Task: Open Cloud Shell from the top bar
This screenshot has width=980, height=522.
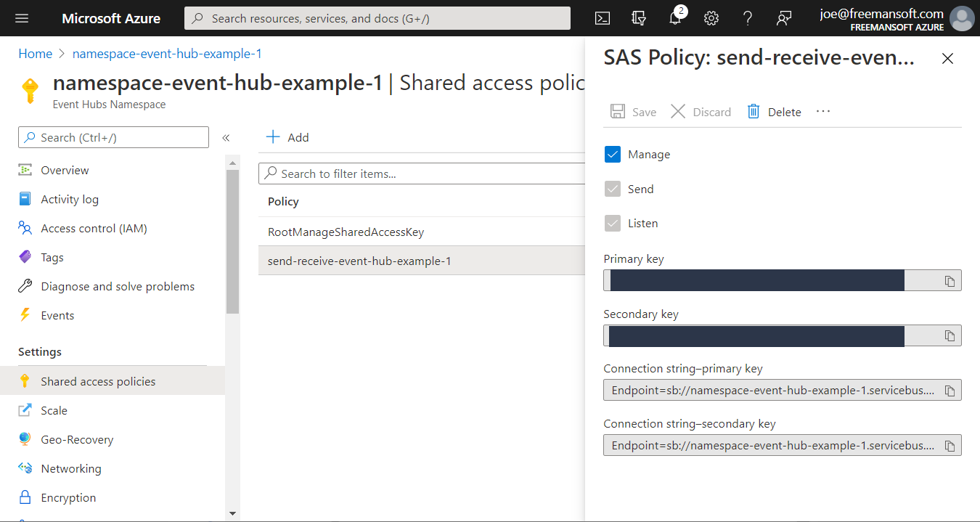Action: click(602, 18)
